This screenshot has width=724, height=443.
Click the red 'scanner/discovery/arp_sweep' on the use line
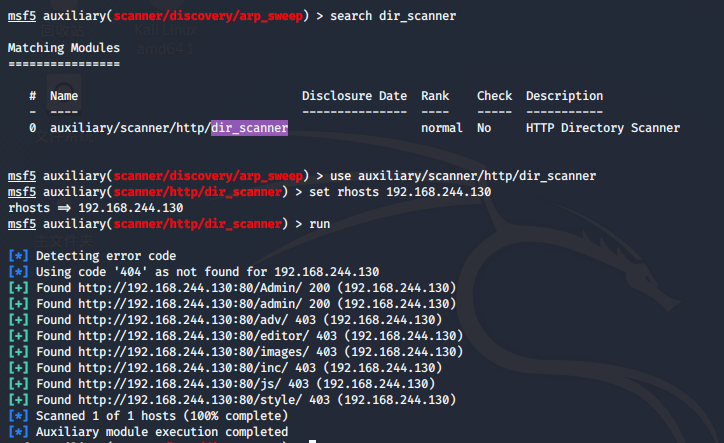tap(208, 176)
